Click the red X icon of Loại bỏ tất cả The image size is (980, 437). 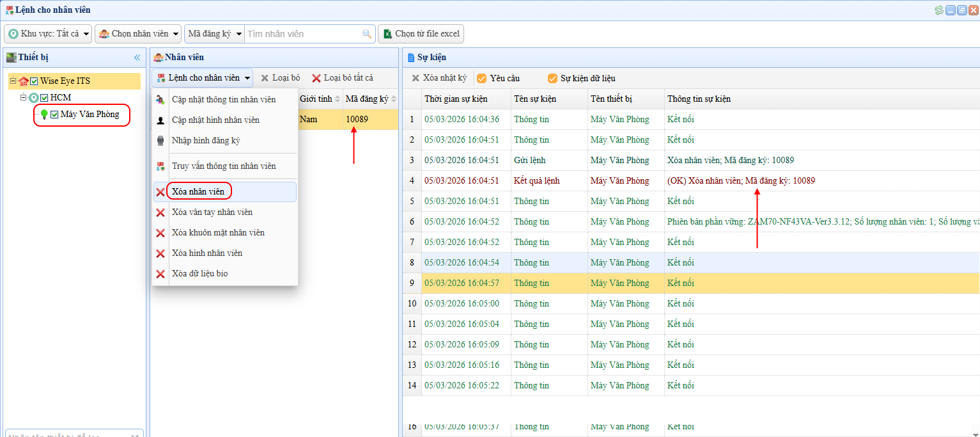pos(316,78)
